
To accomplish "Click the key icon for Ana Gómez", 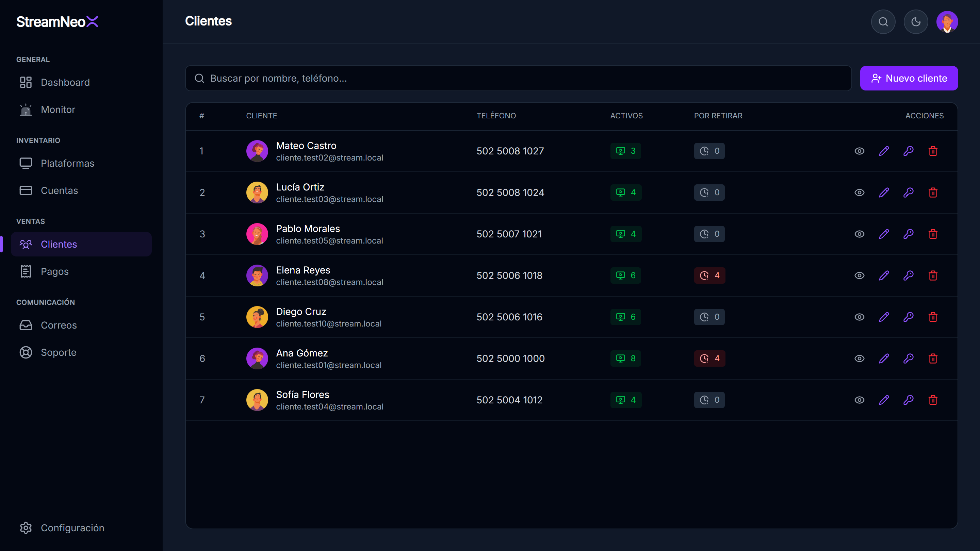I will (909, 358).
